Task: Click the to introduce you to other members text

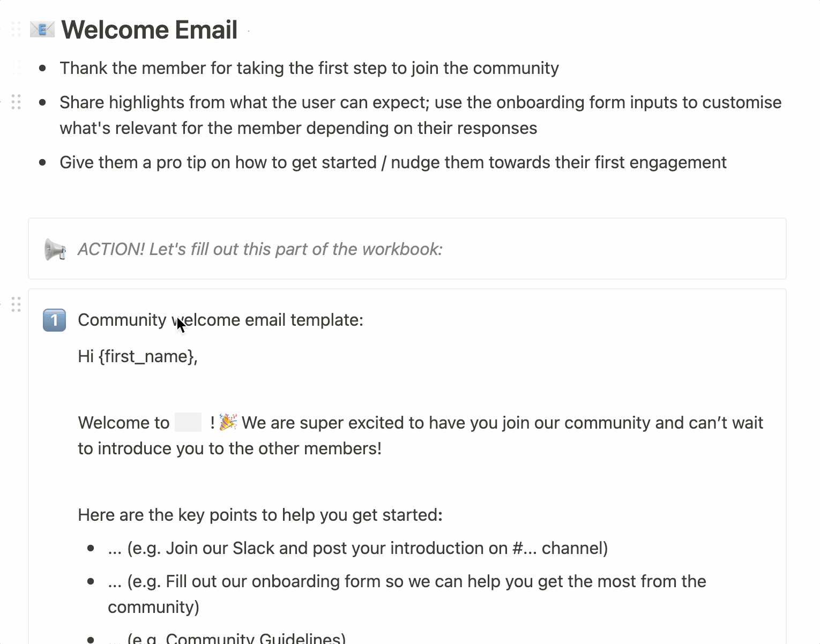Action: [229, 448]
